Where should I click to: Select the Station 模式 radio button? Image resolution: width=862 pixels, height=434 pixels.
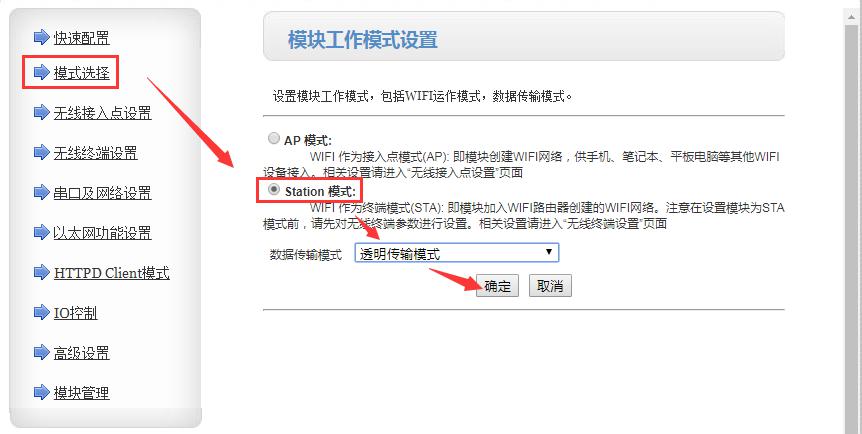(274, 190)
